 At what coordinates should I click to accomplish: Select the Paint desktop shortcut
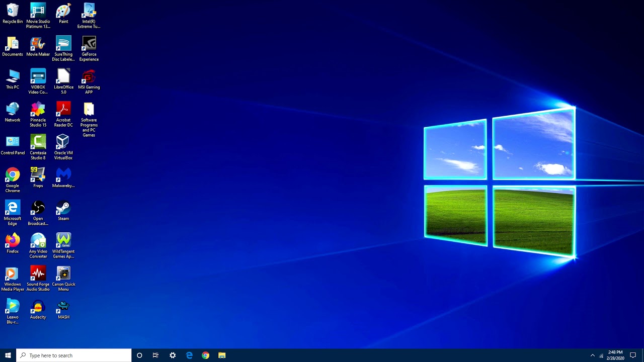tap(63, 14)
